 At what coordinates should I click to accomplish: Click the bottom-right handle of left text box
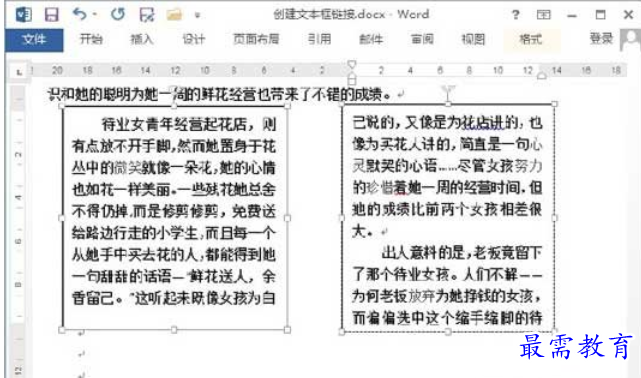(x=287, y=330)
